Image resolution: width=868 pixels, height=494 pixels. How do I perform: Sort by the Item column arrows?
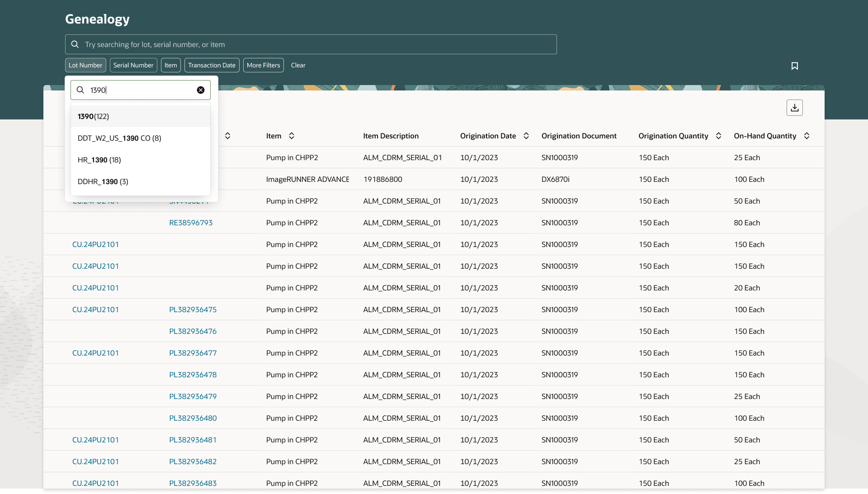click(292, 136)
